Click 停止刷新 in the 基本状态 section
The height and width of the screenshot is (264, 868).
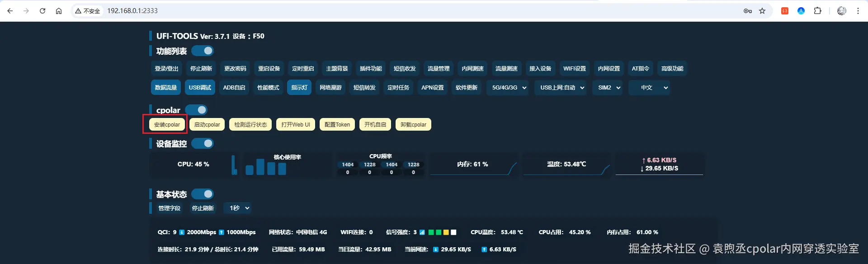coord(203,208)
